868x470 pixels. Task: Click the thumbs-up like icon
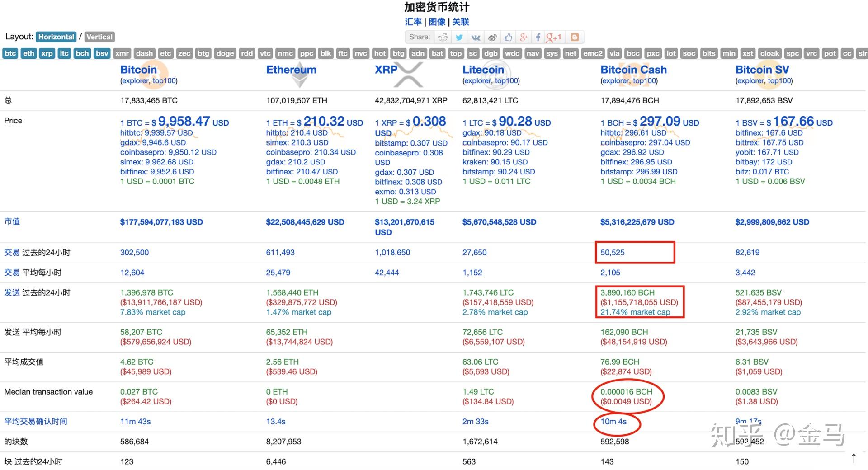(x=508, y=37)
